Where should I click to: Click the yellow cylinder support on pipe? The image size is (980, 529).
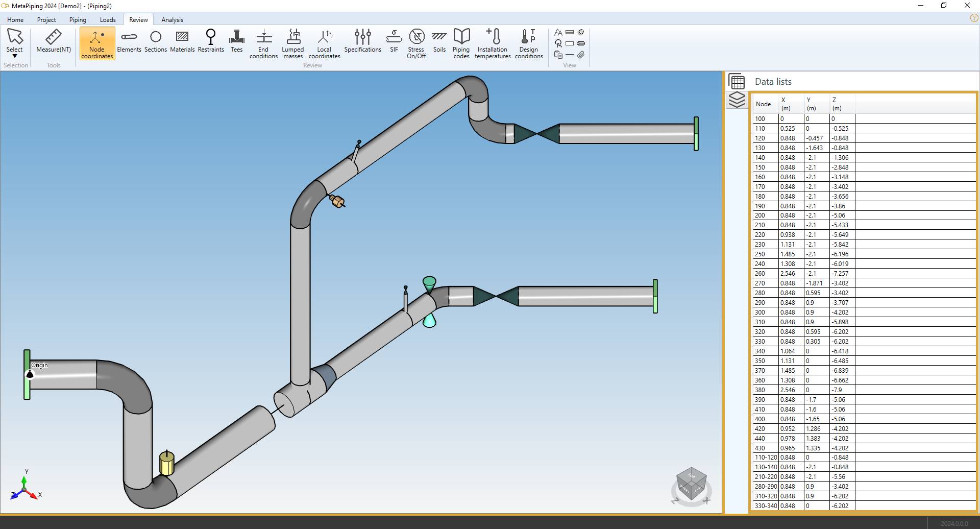pos(167,463)
